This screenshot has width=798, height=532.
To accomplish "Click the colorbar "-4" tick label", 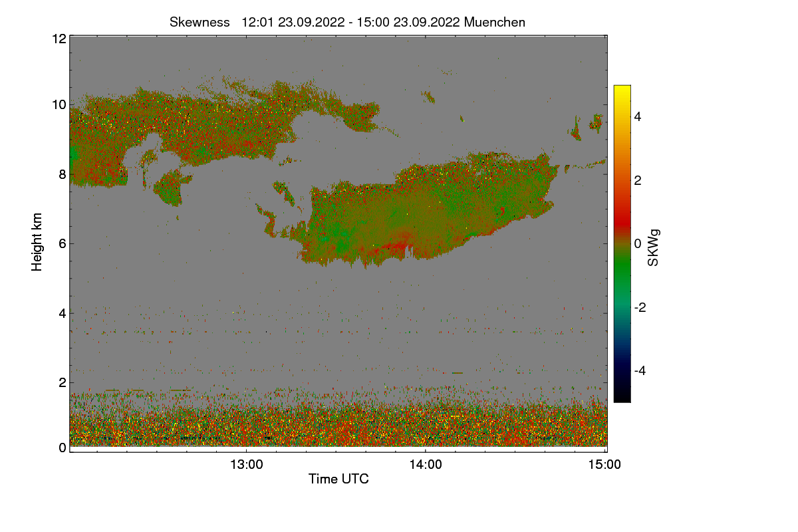I will 639,370.
